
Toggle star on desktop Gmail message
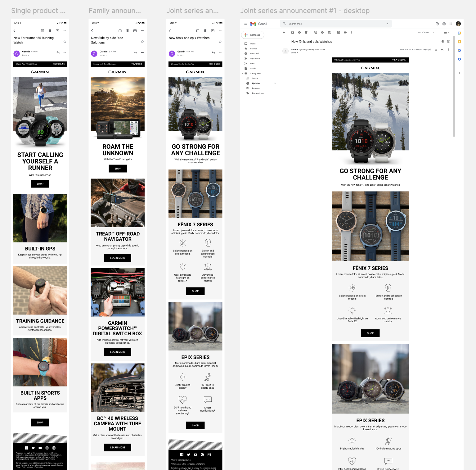(436, 49)
